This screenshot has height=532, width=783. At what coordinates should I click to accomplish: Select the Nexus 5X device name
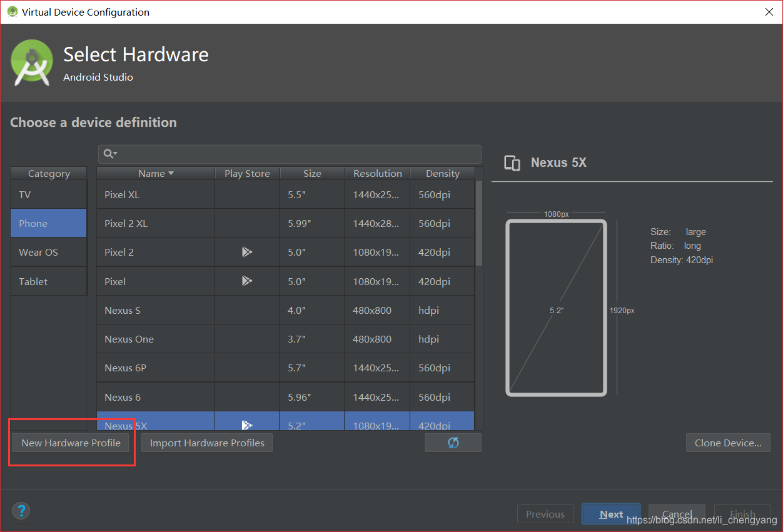[x=126, y=425]
